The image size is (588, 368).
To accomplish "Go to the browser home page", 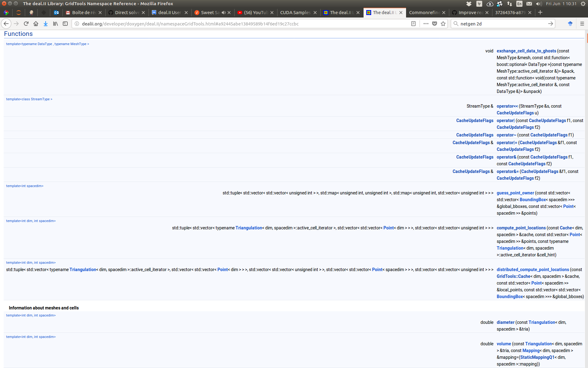I will coord(36,24).
